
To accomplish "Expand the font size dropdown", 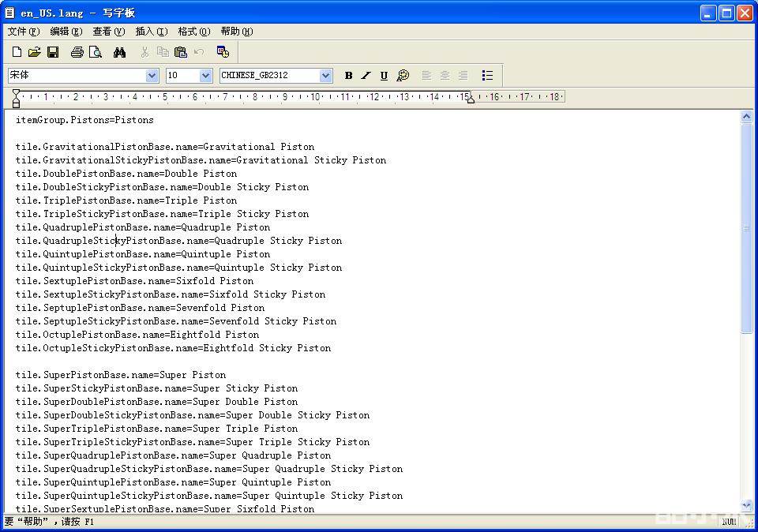I will pyautogui.click(x=206, y=76).
